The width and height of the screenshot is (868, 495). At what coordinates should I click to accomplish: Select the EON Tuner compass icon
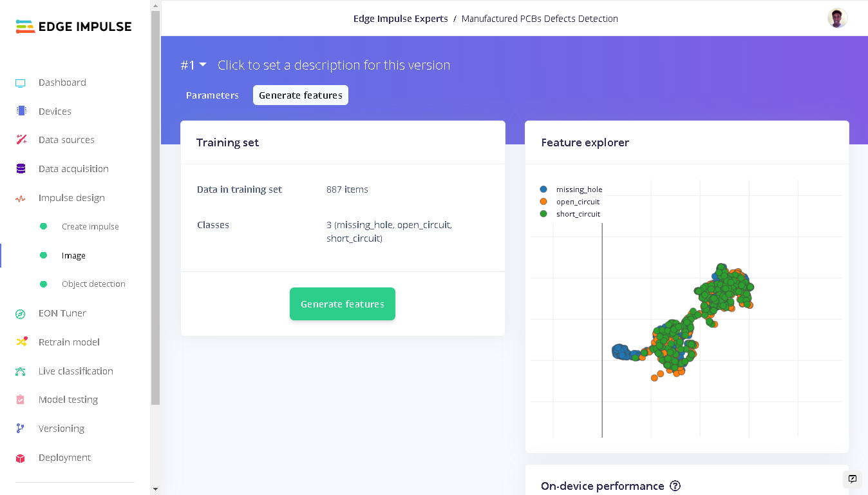[x=21, y=313]
